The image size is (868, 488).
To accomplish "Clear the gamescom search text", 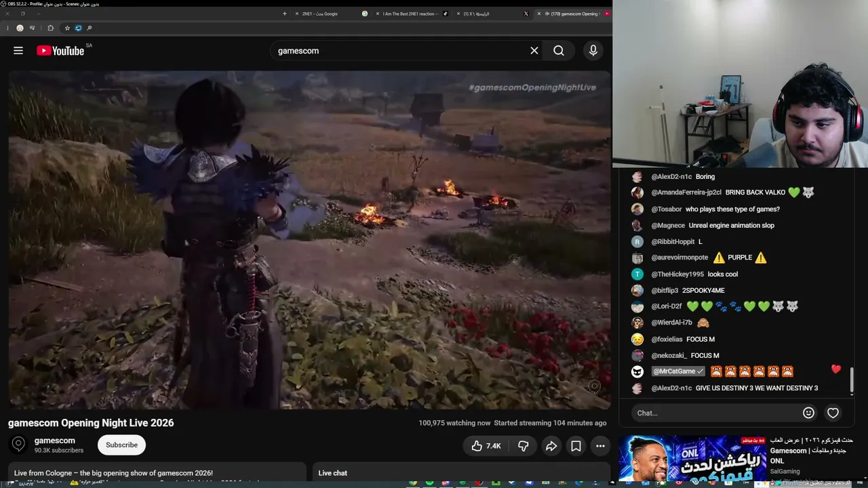I will point(534,51).
